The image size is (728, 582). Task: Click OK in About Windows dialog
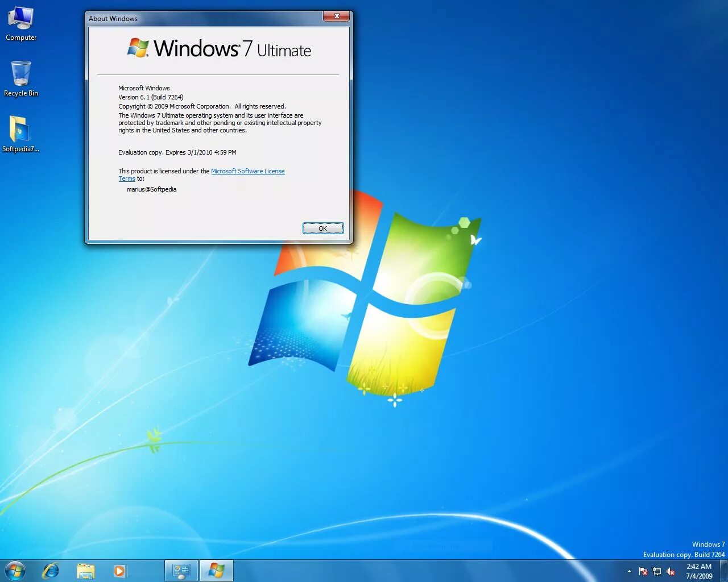(x=323, y=228)
